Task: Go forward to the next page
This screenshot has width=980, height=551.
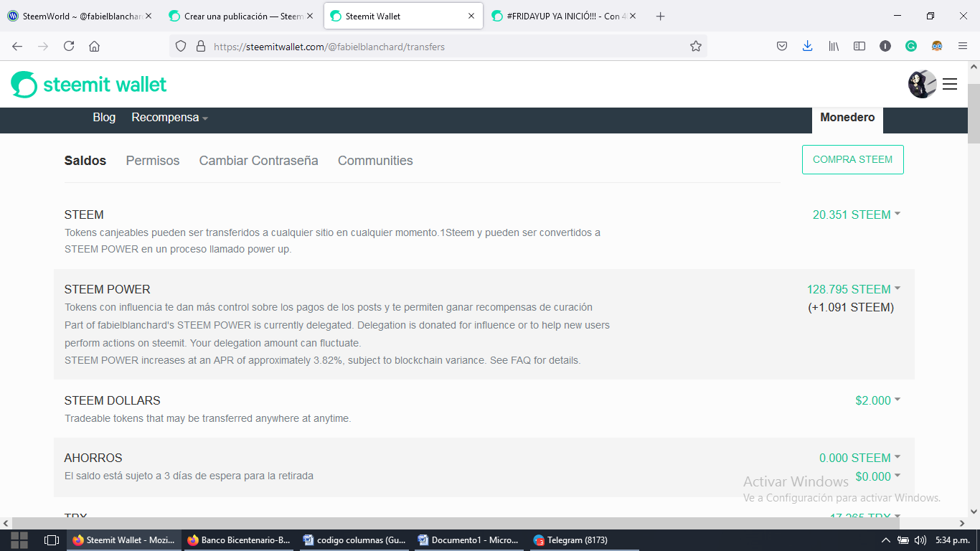Action: click(x=43, y=46)
